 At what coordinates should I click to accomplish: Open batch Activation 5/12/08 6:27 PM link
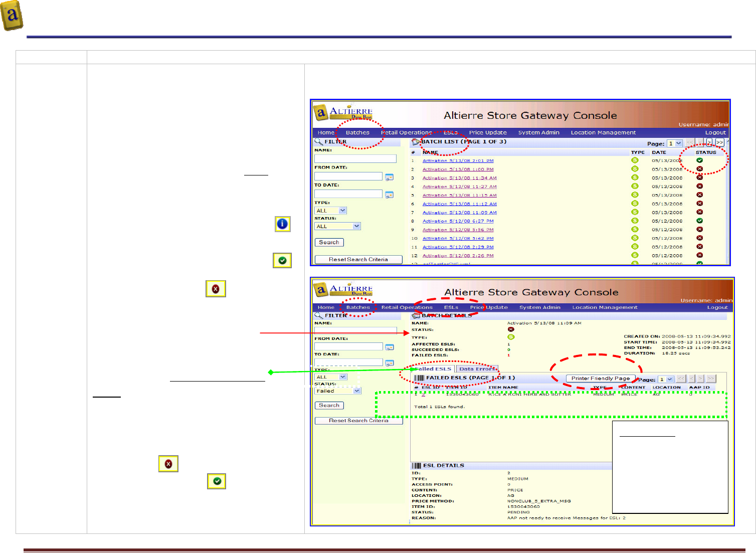[x=458, y=221]
